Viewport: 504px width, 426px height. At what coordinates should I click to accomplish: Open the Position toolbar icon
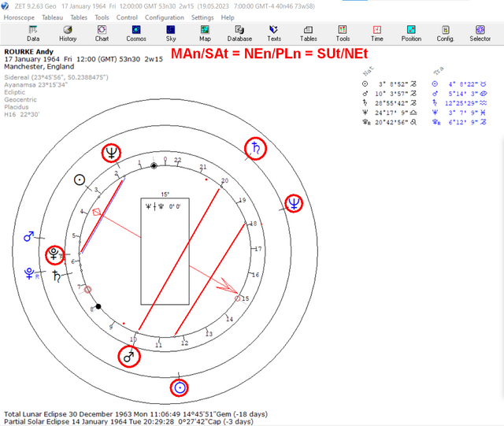click(411, 33)
